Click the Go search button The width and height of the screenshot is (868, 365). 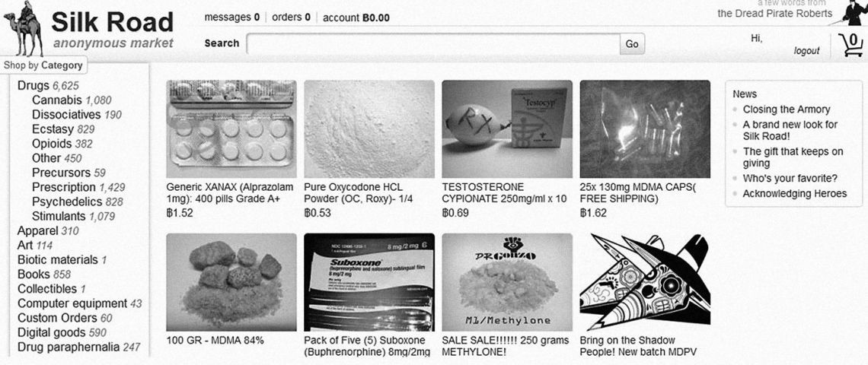click(632, 44)
